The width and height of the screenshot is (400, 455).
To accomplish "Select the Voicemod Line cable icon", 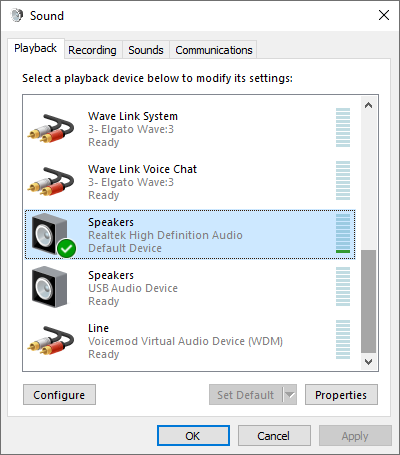I will coord(51,341).
